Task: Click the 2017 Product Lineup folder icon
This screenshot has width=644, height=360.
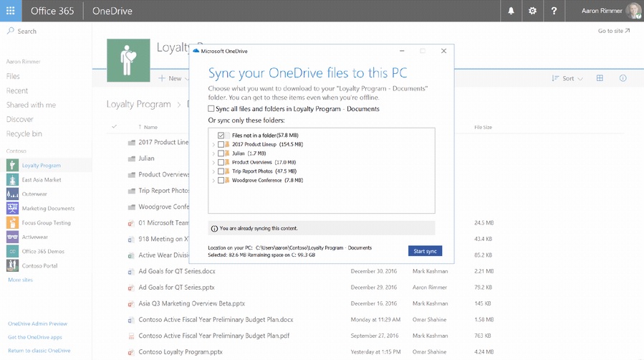Action: (x=131, y=143)
